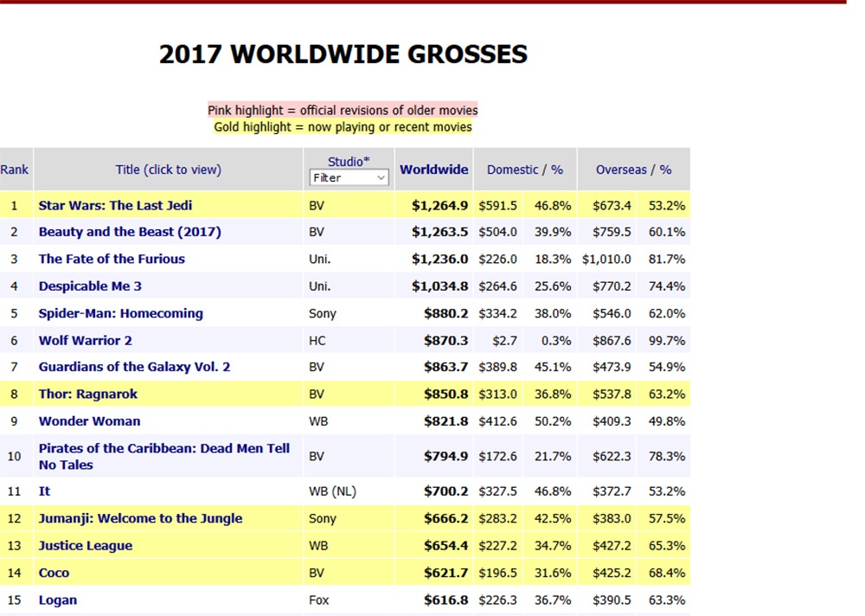Click the Wonder Woman title
This screenshot has width=865, height=616.
pyautogui.click(x=89, y=421)
